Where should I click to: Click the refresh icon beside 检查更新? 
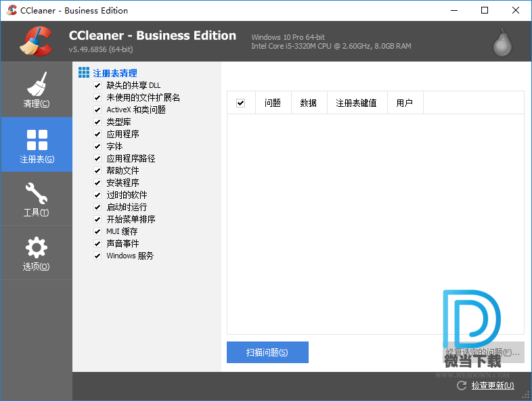click(x=462, y=385)
